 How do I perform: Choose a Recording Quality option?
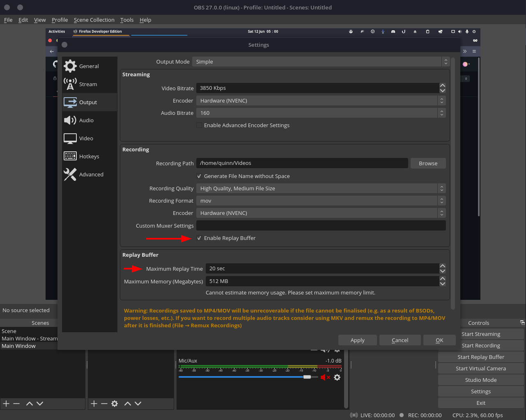coord(321,188)
